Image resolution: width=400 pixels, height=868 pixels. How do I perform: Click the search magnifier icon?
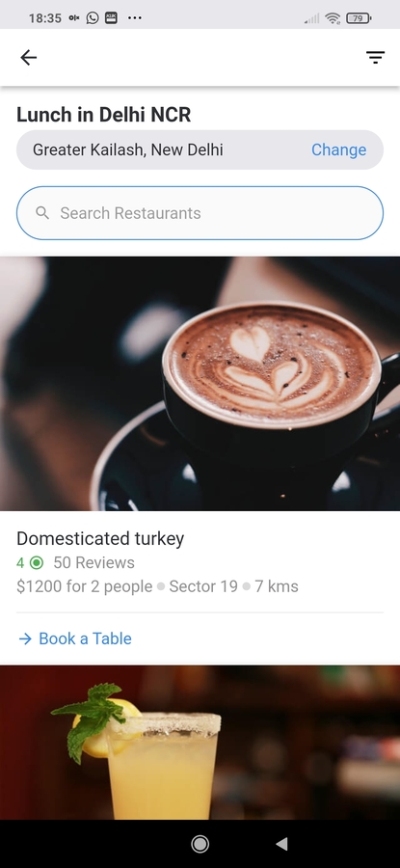tap(42, 213)
